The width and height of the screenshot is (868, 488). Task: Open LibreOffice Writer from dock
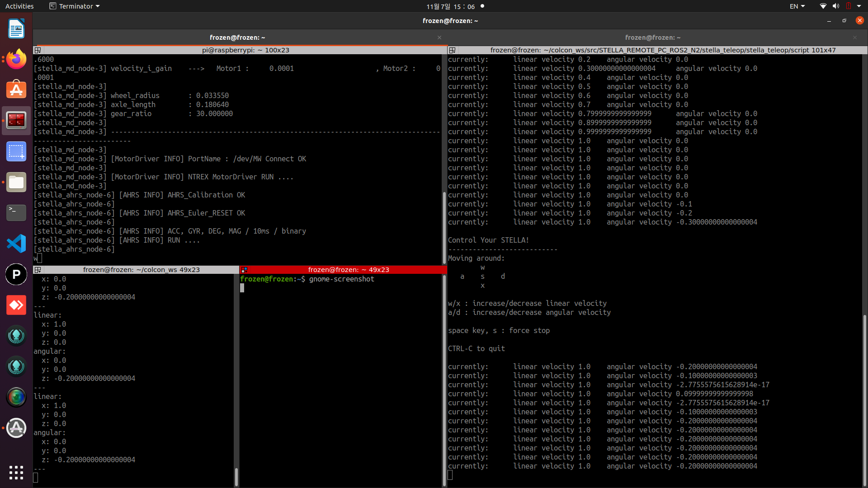pos(16,29)
